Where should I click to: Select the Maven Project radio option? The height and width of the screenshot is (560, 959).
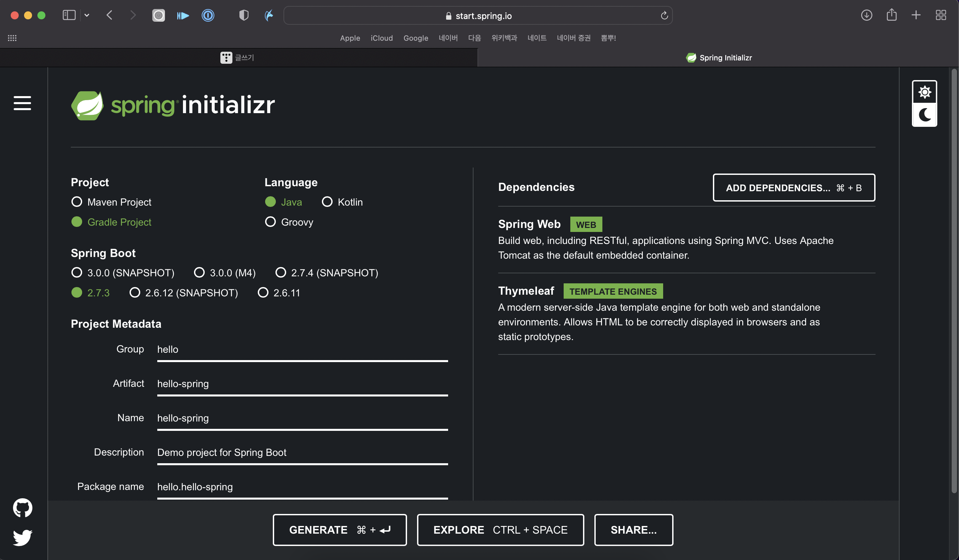tap(77, 202)
